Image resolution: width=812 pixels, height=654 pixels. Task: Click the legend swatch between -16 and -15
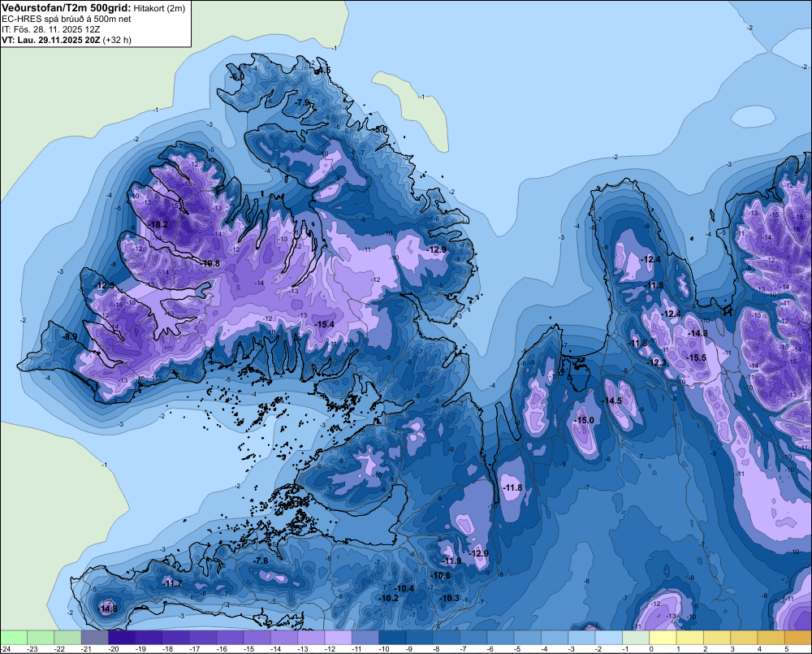tap(230, 637)
